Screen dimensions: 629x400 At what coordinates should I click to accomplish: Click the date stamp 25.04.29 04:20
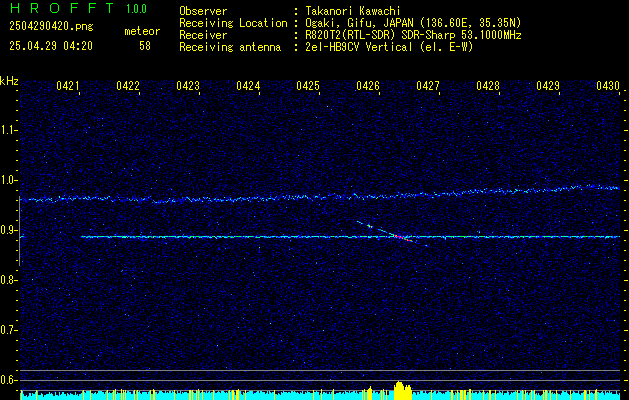(x=51, y=46)
